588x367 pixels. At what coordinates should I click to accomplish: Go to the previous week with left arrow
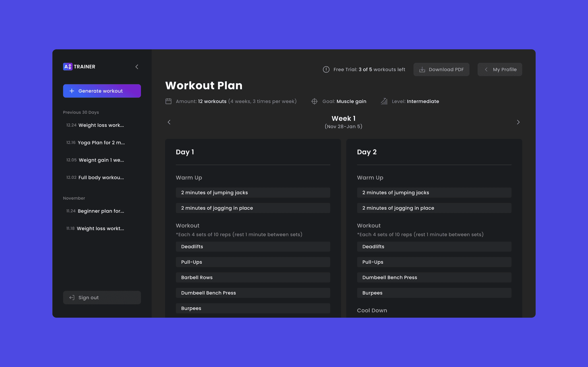point(169,122)
